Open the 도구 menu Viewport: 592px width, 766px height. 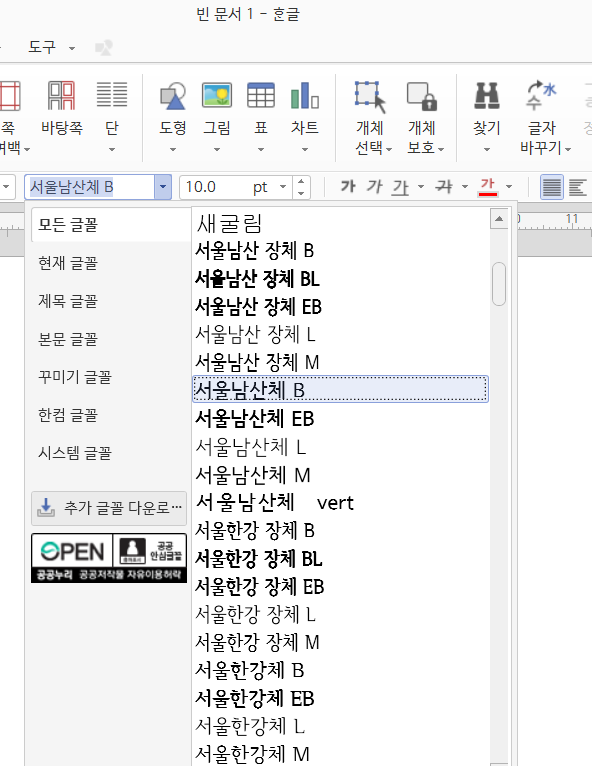point(51,47)
